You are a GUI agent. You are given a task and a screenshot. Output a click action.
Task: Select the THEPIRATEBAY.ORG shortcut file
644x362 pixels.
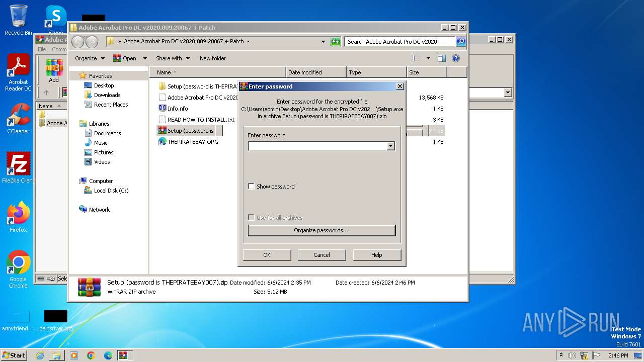click(189, 142)
